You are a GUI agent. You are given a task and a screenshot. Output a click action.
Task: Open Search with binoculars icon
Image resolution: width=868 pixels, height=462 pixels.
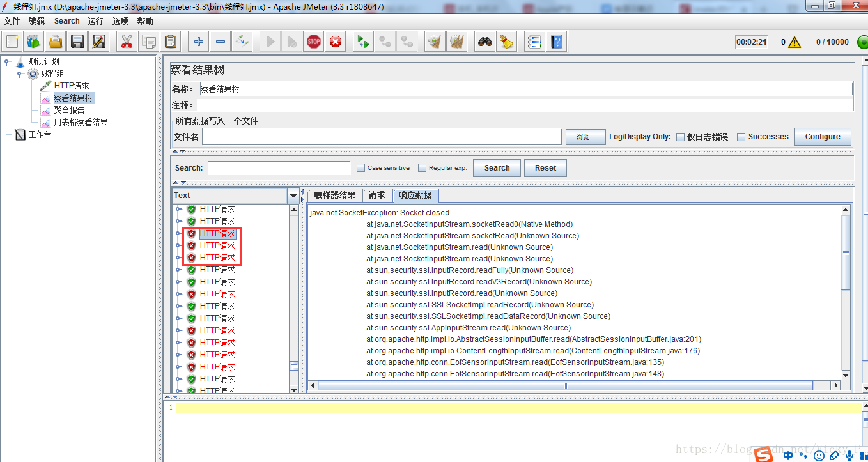click(x=485, y=42)
